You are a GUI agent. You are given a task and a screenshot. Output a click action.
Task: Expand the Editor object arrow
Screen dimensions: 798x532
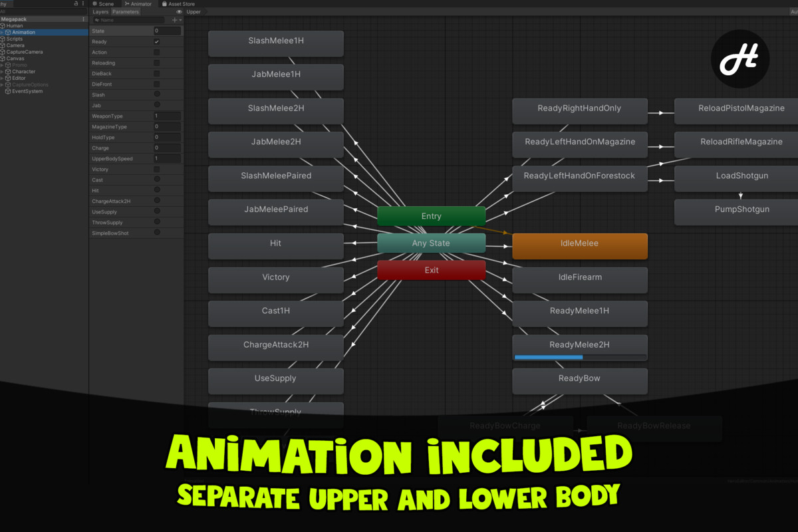(x=3, y=78)
